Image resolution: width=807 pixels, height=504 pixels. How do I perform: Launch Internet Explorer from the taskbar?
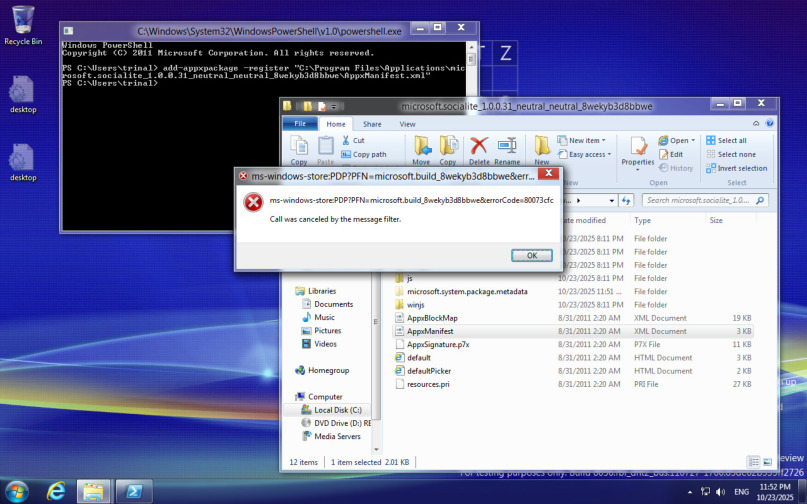click(x=55, y=490)
